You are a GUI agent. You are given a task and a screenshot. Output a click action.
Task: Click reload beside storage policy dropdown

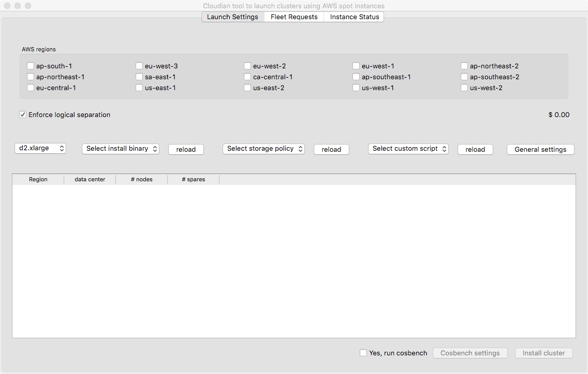(x=331, y=149)
